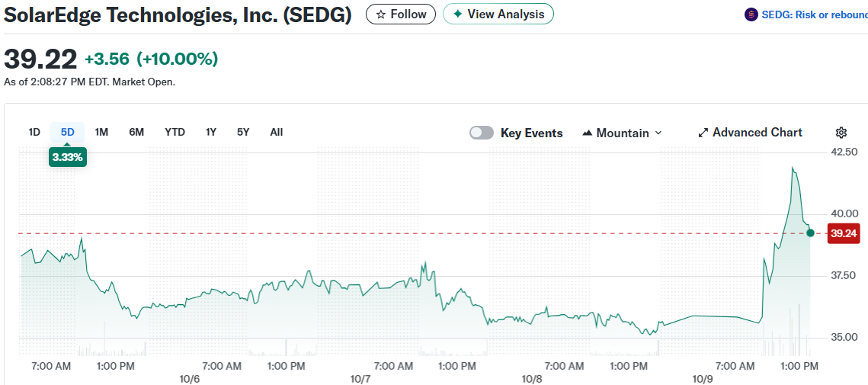Viewport: 868px width, 385px height.
Task: Open SEDG: Risk or rebound link
Action: [x=814, y=14]
